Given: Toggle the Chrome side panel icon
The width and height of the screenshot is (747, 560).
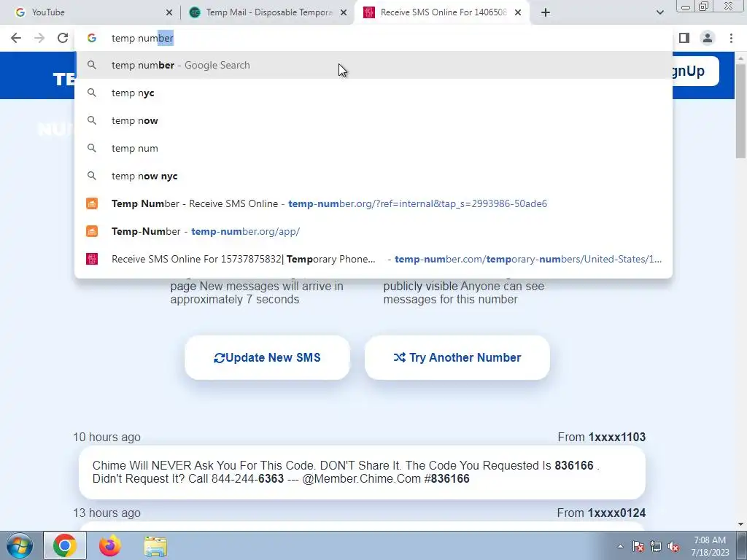Looking at the screenshot, I should pyautogui.click(x=684, y=38).
